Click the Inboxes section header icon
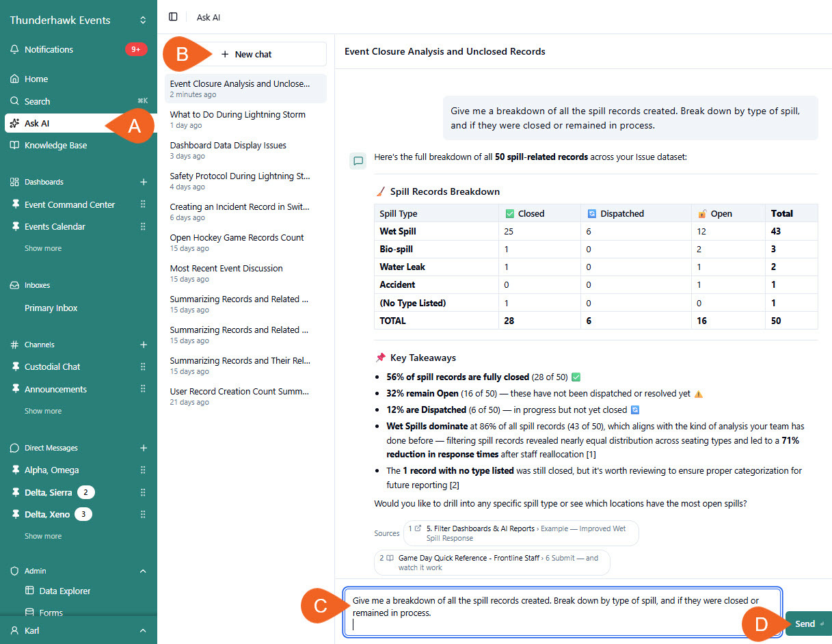Viewport: 832px width, 644px height. click(14, 285)
